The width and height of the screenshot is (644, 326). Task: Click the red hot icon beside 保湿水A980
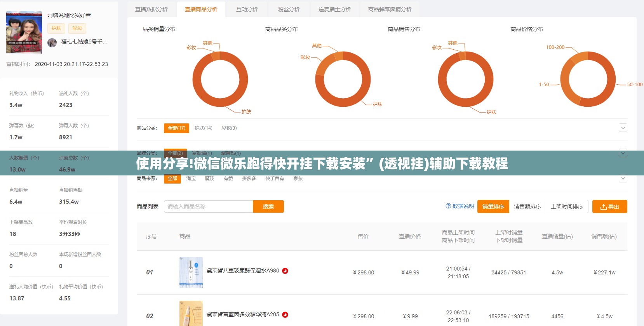285,271
